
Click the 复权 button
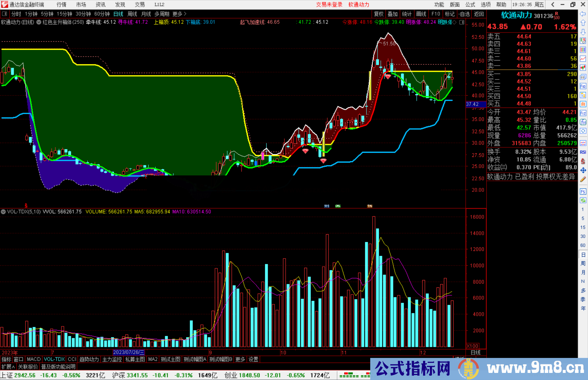(x=378, y=14)
